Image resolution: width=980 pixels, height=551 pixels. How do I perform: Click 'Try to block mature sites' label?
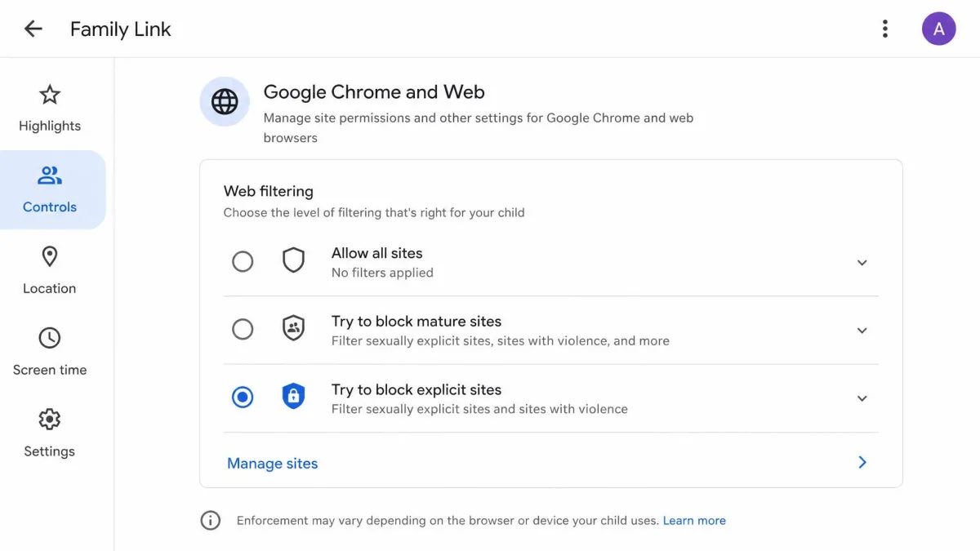416,322
